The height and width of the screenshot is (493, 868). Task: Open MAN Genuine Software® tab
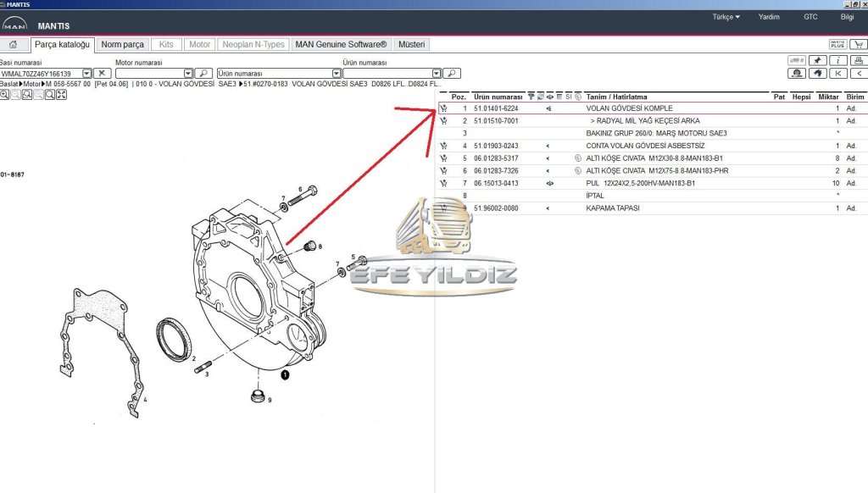(341, 44)
